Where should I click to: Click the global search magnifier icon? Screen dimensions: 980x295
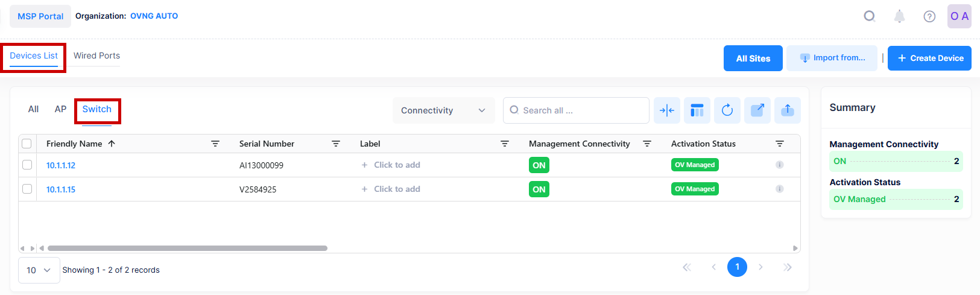(869, 16)
